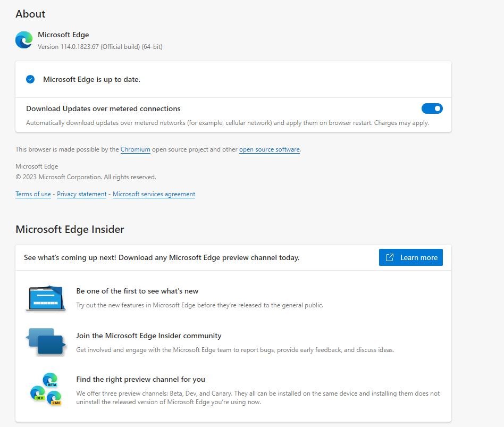504x427 pixels.
Task: Click the chat bubbles Insider community icon
Action: coord(46,341)
